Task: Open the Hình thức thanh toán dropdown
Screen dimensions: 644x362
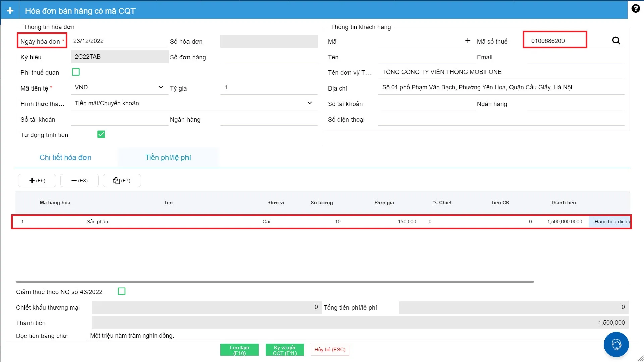Action: (x=309, y=103)
